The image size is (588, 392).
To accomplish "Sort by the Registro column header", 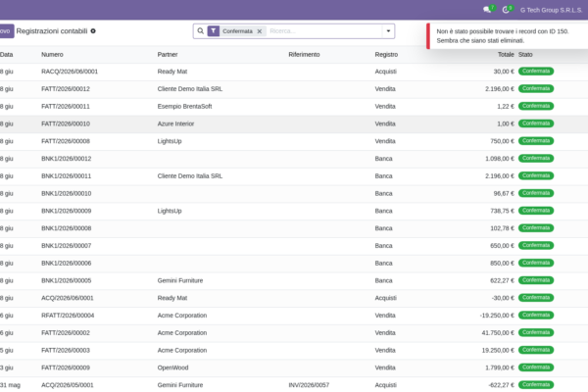I will (x=386, y=55).
